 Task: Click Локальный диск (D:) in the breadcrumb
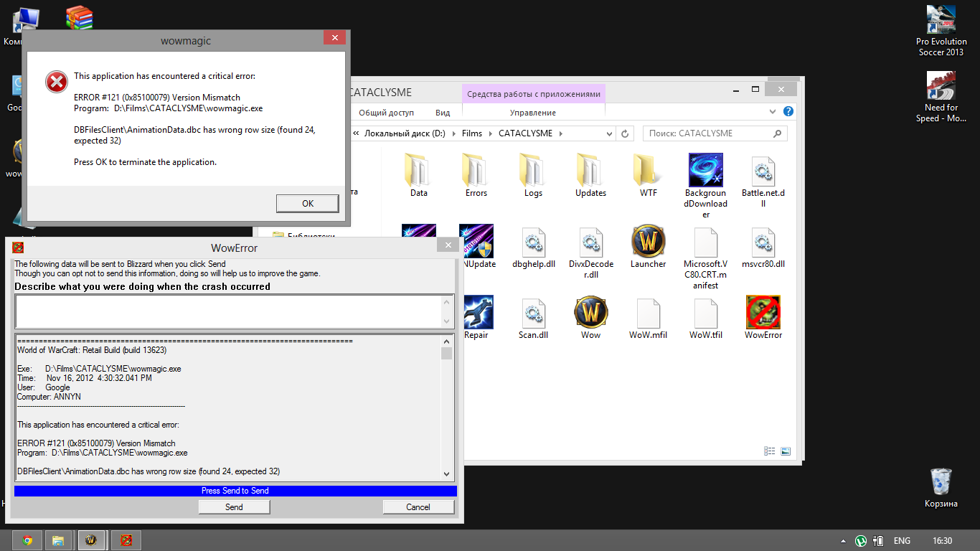pos(405,133)
